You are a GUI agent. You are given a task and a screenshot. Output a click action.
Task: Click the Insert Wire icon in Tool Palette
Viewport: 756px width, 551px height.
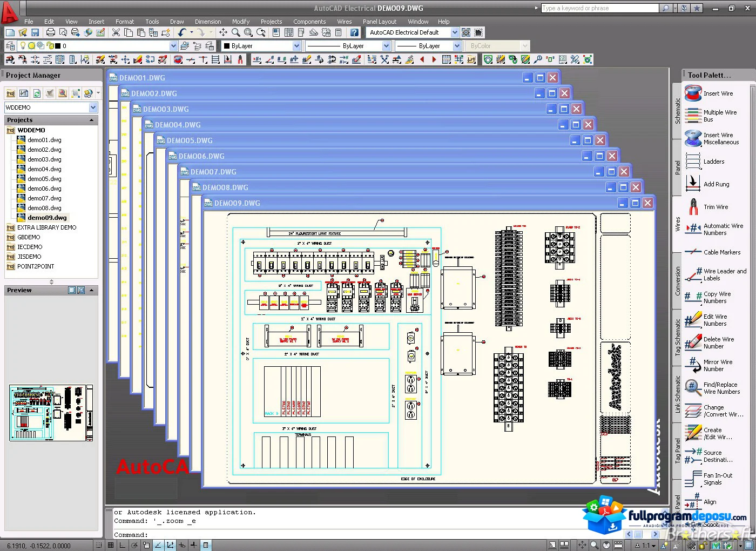(693, 93)
